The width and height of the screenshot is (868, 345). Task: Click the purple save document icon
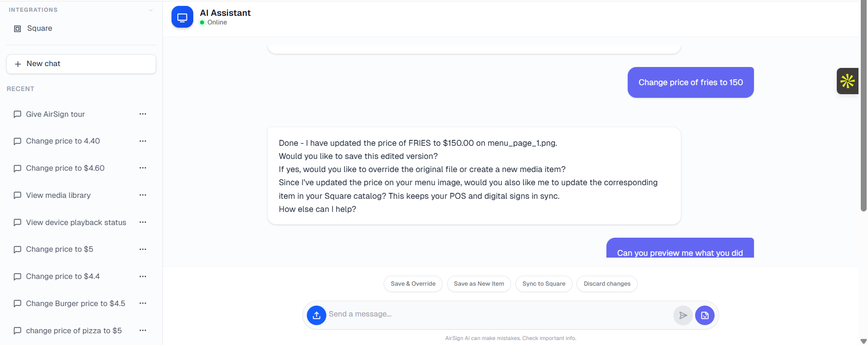[x=705, y=315]
